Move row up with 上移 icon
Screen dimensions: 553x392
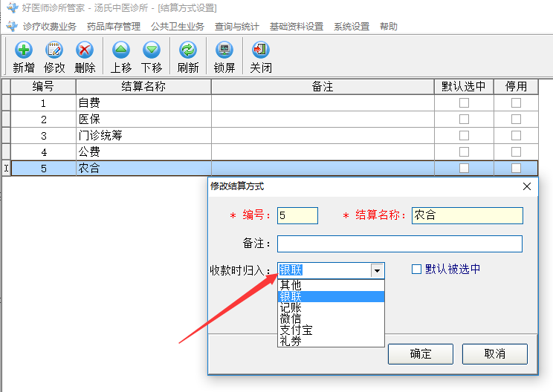click(x=121, y=56)
